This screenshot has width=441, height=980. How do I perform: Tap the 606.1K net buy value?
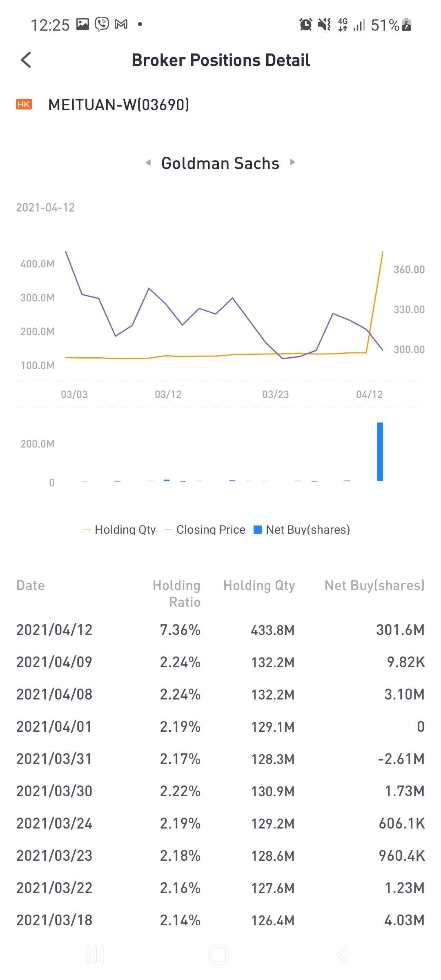tap(402, 823)
